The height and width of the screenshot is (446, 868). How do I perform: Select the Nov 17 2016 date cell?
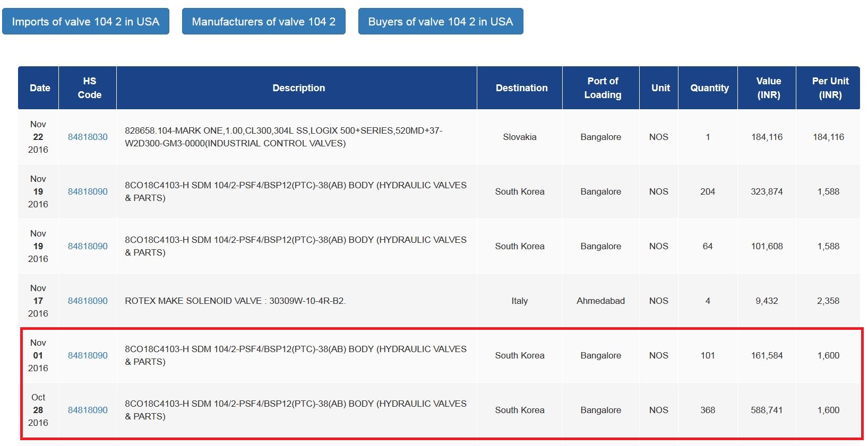(x=38, y=301)
